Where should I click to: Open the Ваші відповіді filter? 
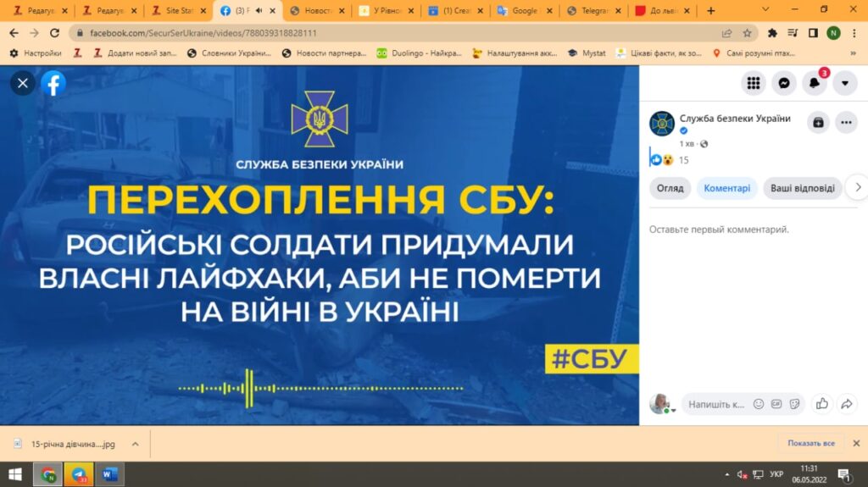802,188
